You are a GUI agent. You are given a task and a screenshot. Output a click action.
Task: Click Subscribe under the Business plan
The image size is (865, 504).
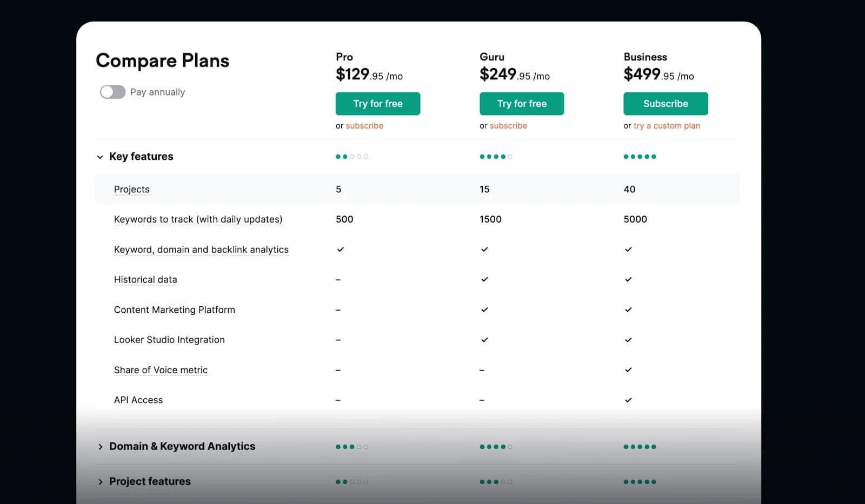pyautogui.click(x=666, y=103)
